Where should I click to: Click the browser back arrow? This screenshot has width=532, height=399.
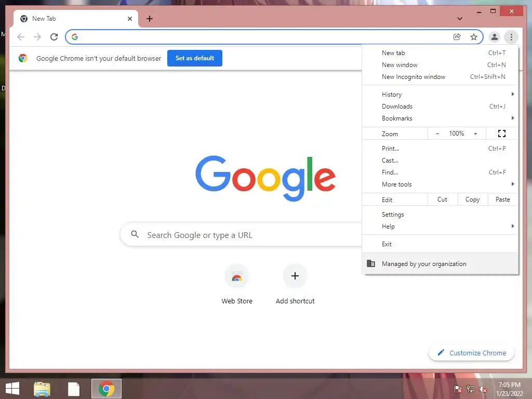(x=21, y=37)
